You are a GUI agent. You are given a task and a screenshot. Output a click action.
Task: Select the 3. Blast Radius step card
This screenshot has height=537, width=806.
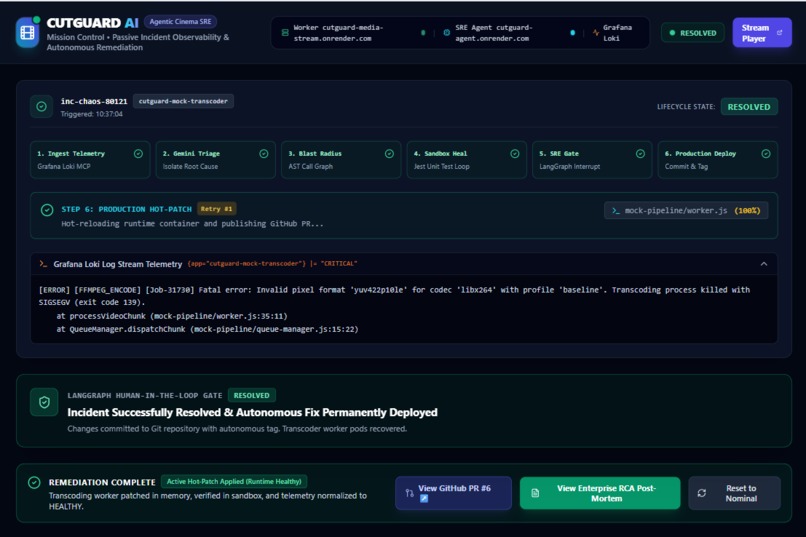coord(341,160)
